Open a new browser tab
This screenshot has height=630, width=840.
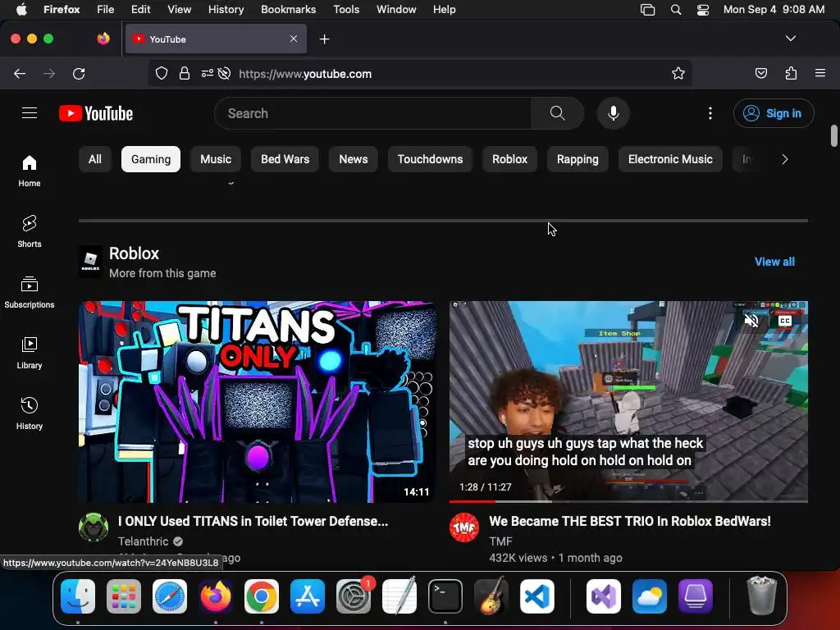click(324, 39)
